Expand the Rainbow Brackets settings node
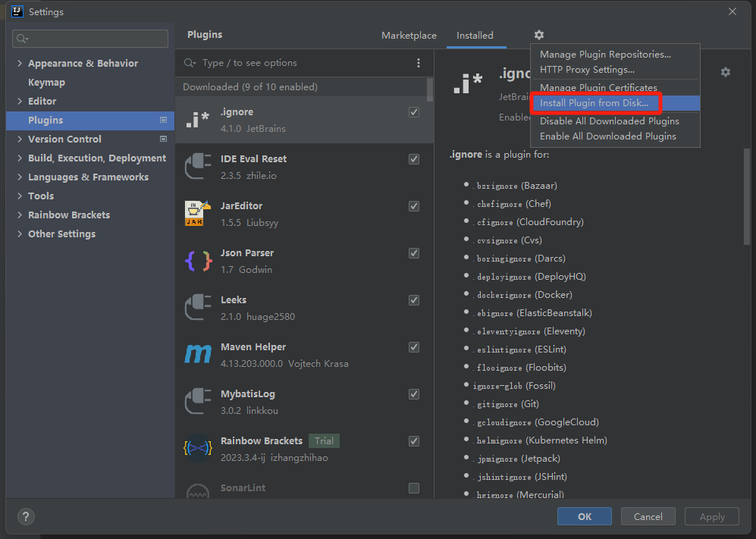This screenshot has width=756, height=539. tap(20, 215)
